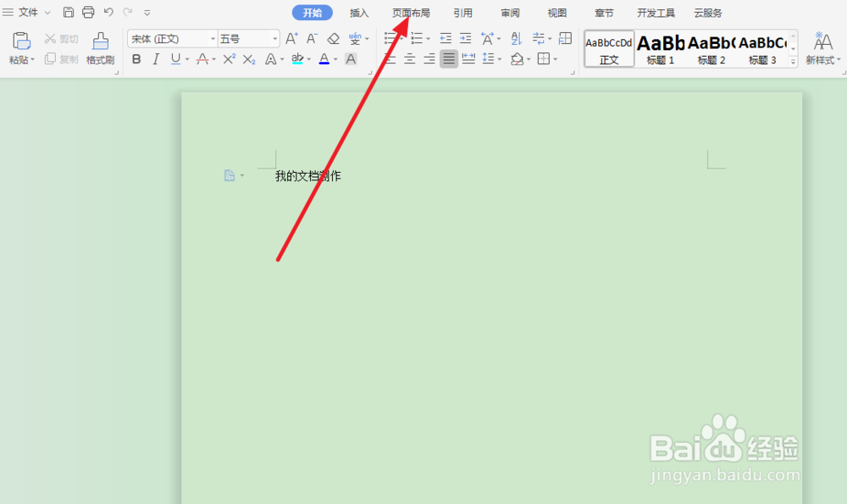Increase font size with A+ icon
847x504 pixels.
(x=291, y=38)
